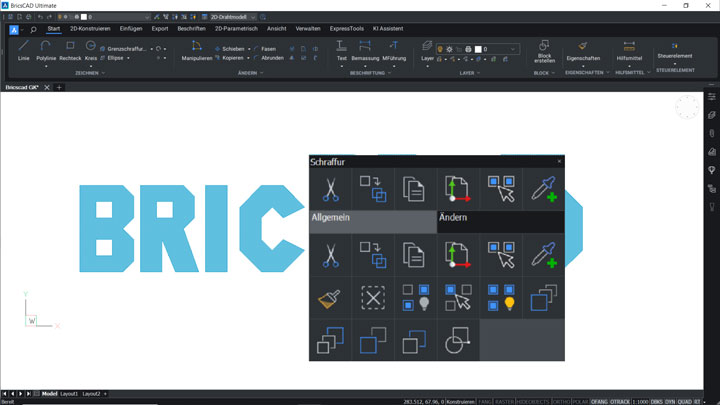Viewport: 720px width, 405px height.
Task: Click the white color swatch in ribbon layer box
Action: tap(478, 49)
